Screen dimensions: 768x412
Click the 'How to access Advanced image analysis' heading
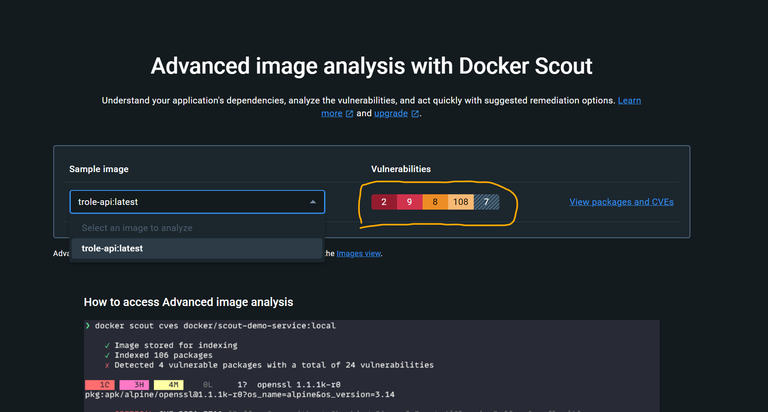188,302
